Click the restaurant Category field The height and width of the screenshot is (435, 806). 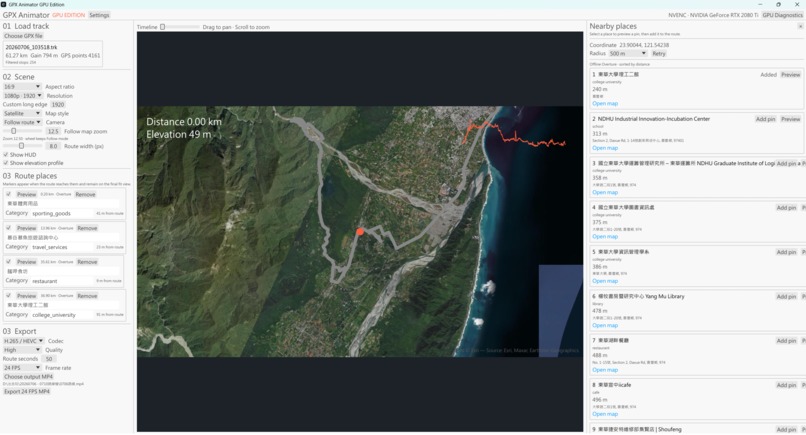[62, 281]
